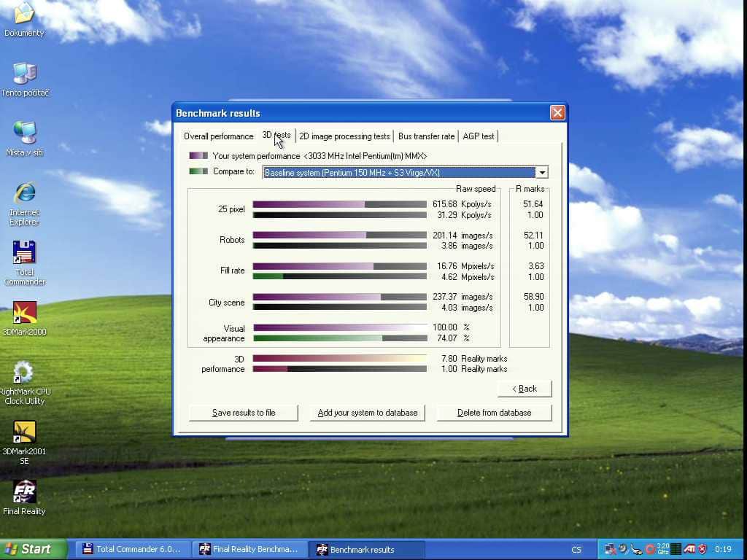Click the 615.68 Kpolys/s value
Screen dimensions: 747x560
tap(462, 204)
